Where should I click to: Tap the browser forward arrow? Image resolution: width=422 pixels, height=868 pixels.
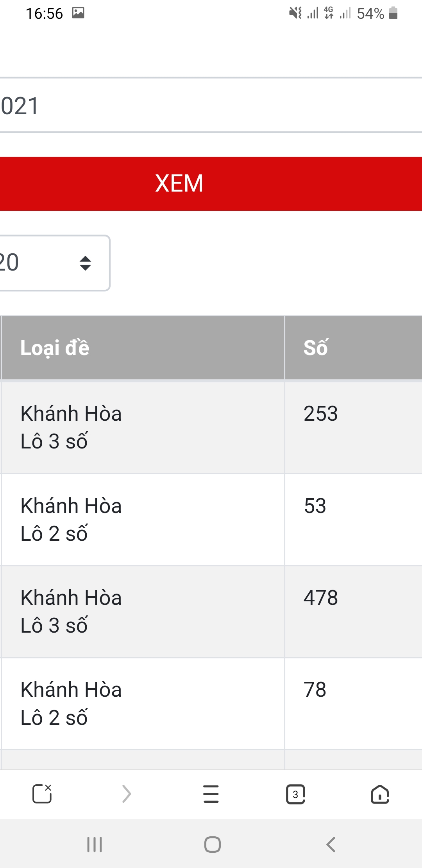[x=126, y=794]
